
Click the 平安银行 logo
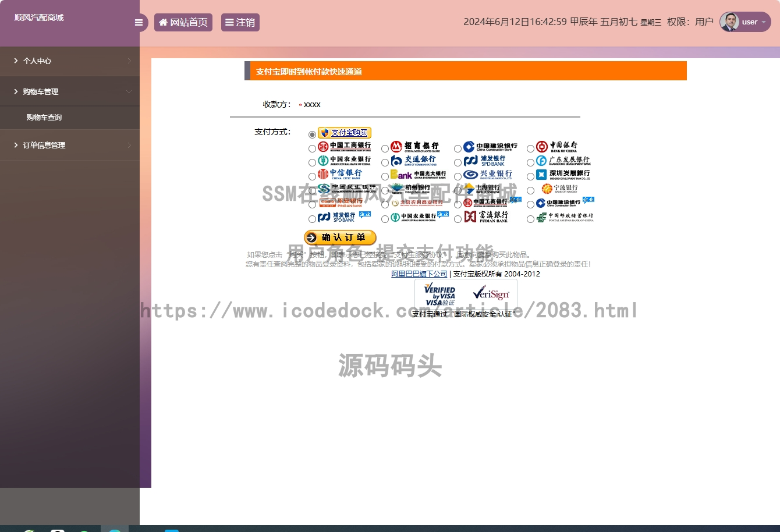[341, 203]
